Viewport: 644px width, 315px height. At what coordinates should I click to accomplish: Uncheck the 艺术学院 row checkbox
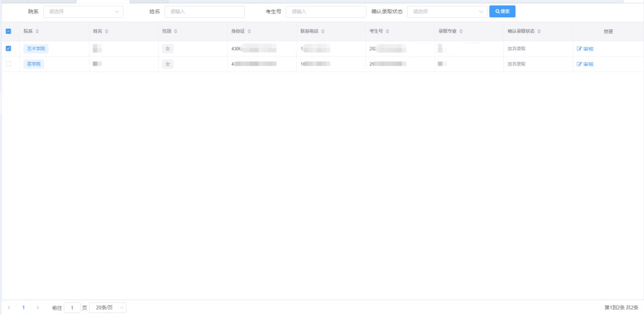(9, 49)
